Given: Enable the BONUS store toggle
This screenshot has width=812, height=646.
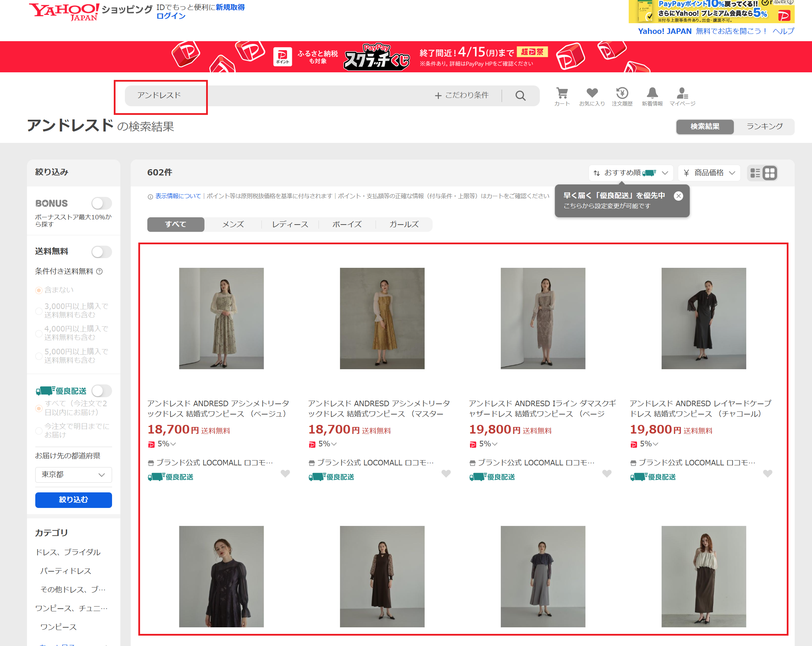Looking at the screenshot, I should coord(102,203).
